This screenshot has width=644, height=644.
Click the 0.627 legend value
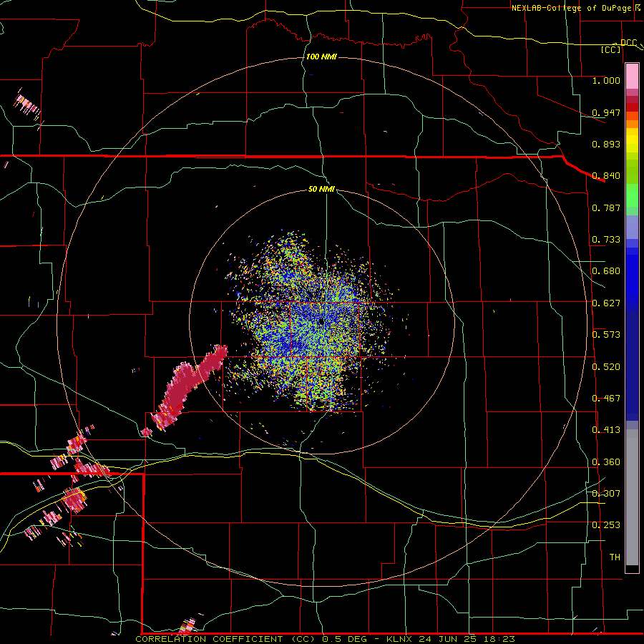click(606, 303)
